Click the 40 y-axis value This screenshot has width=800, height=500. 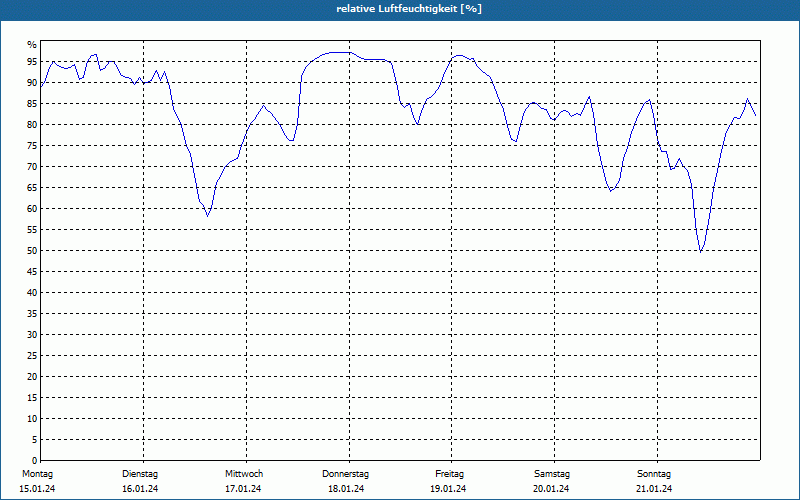[x=32, y=292]
